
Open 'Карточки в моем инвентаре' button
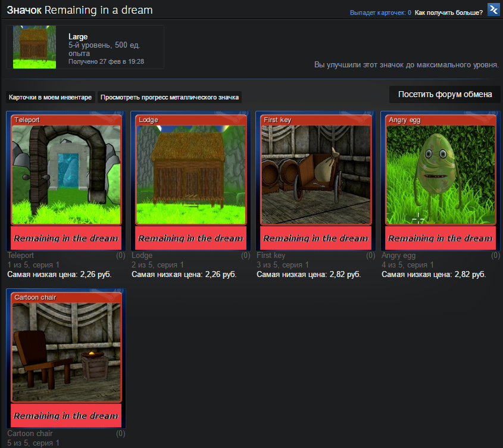pyautogui.click(x=50, y=97)
